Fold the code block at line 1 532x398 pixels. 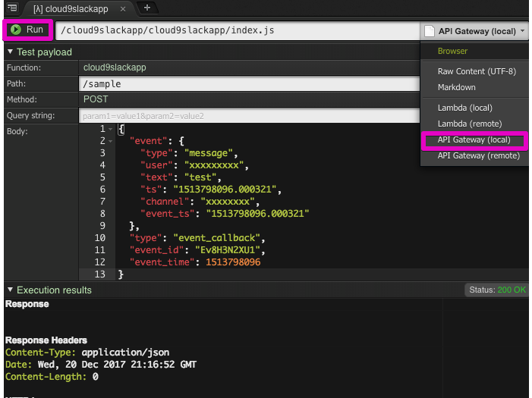point(110,129)
